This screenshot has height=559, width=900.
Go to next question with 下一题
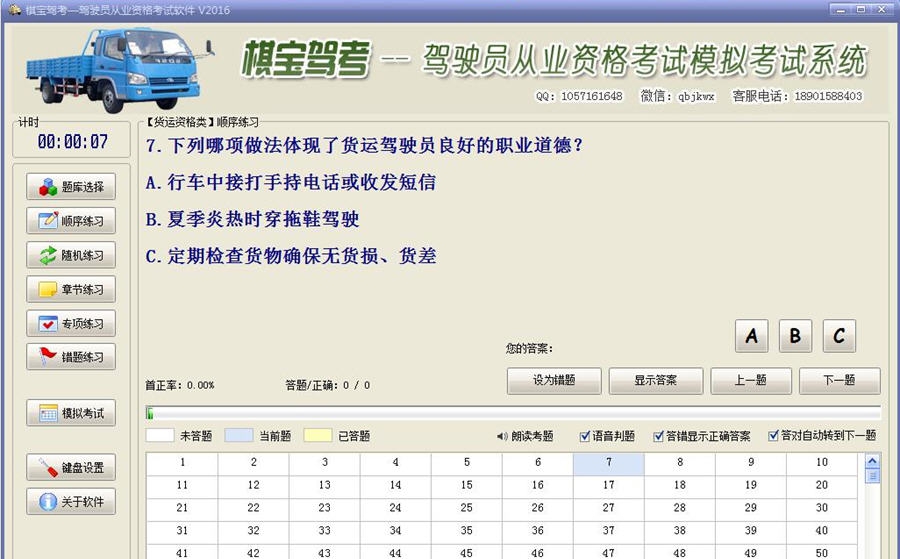pos(839,381)
